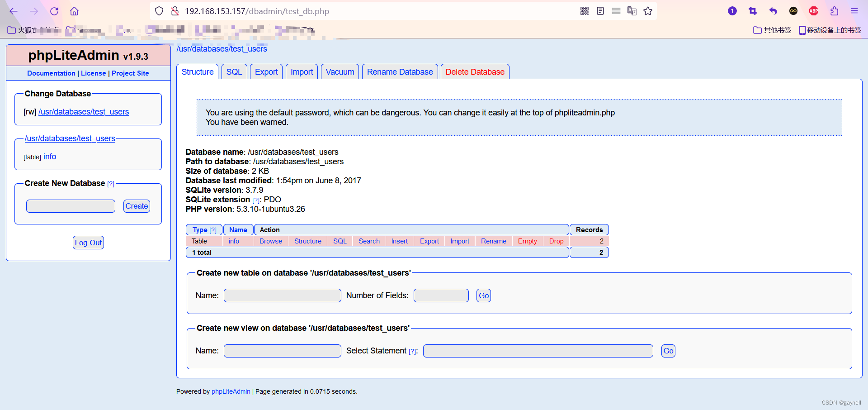Viewport: 868px width, 410px height.
Task: Toggle reader view icon in address bar
Action: click(600, 11)
